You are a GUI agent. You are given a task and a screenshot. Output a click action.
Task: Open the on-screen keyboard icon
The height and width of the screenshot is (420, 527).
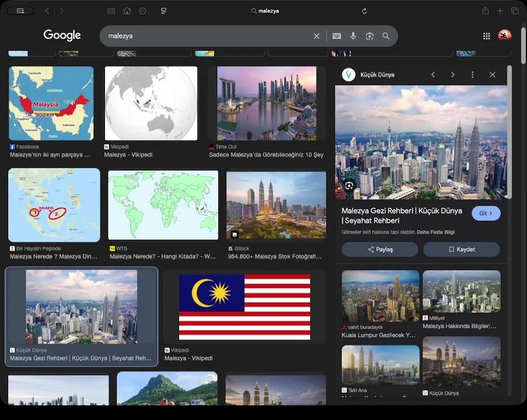(x=337, y=36)
